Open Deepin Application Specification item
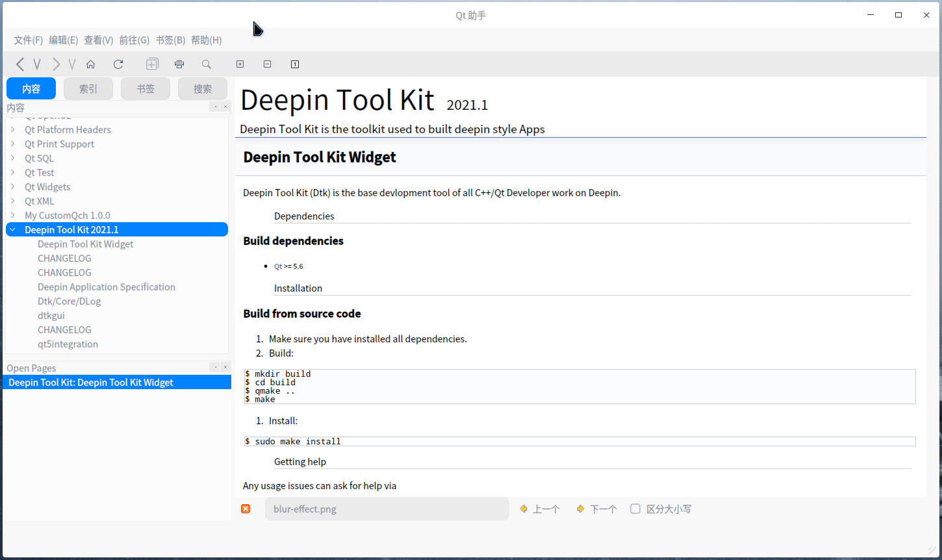 coord(107,287)
